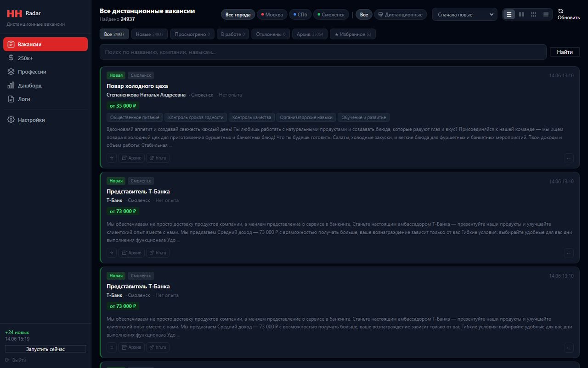Select the two-column view icon
Screen dimensions: 588x368
point(521,14)
